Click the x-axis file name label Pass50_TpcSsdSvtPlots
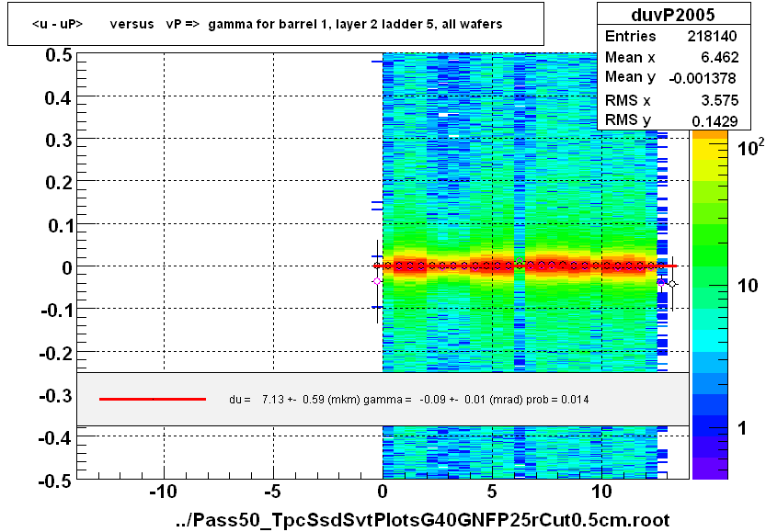 (423, 520)
